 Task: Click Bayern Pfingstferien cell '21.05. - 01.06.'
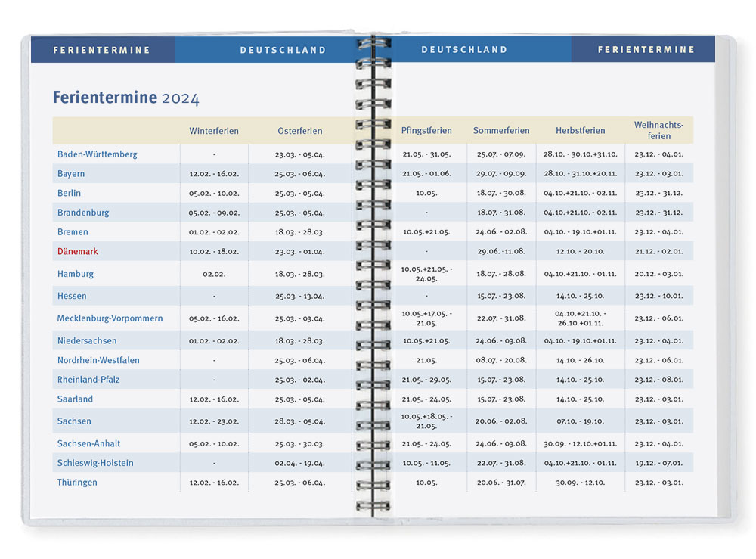[426, 174]
